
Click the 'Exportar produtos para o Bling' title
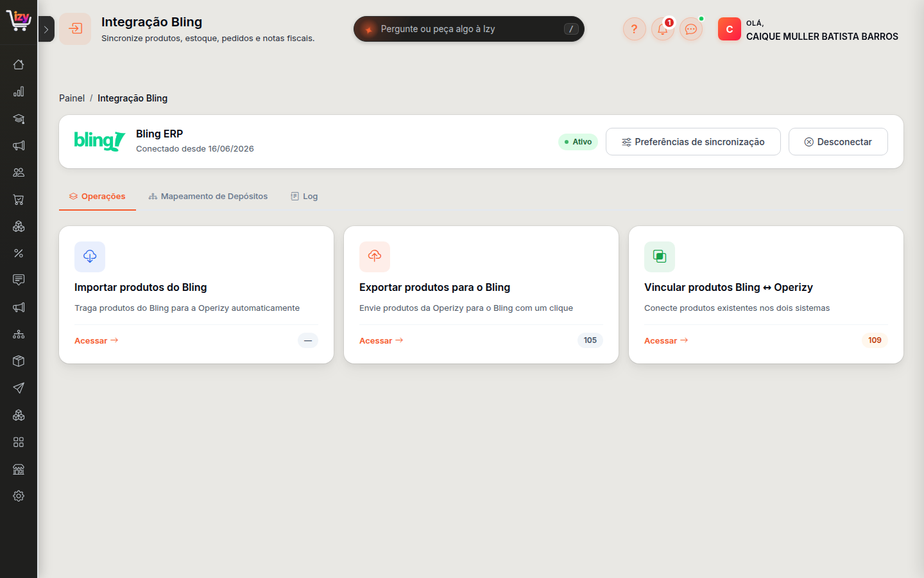435,287
